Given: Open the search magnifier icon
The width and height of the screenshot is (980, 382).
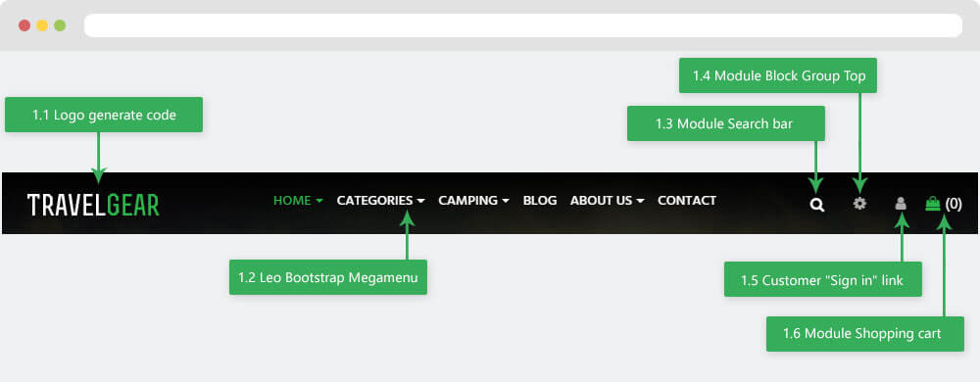Looking at the screenshot, I should coord(817,205).
